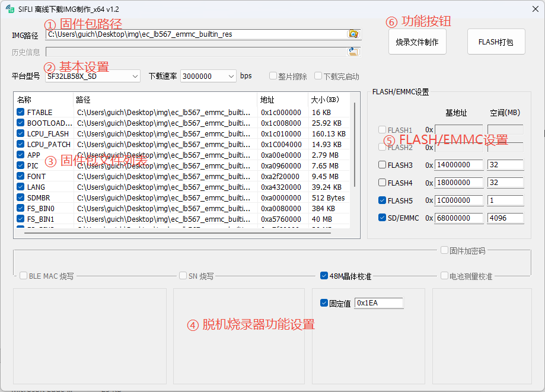This screenshot has height=392, width=545.
Task: Uncheck the 固定值 checkbox
Action: [323, 302]
